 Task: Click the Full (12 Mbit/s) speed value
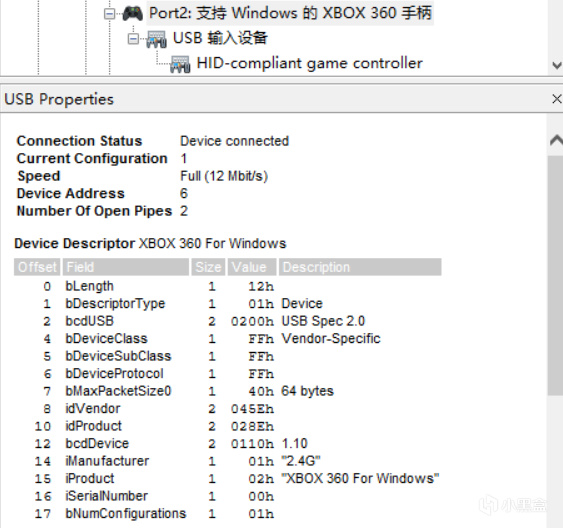pyautogui.click(x=224, y=176)
